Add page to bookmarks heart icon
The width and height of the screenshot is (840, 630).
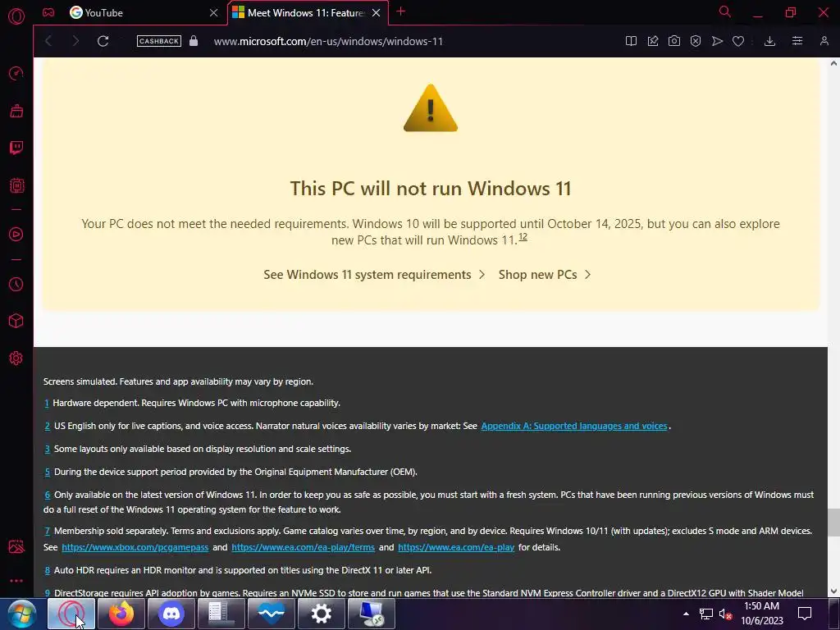coord(738,41)
